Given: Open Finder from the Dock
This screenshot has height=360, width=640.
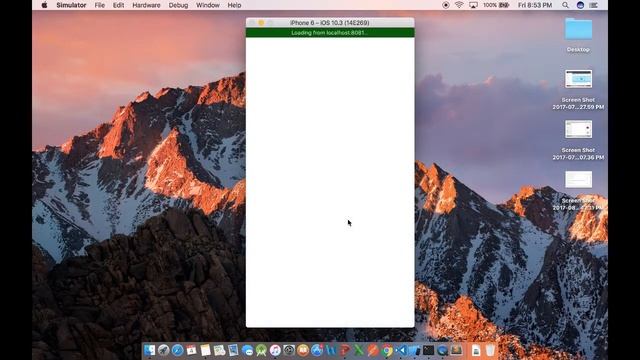Looking at the screenshot, I should (x=149, y=350).
